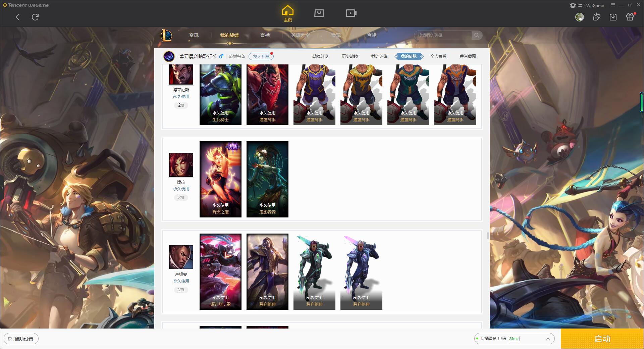The height and width of the screenshot is (349, 644).
Task: Open the download manager icon
Action: [613, 17]
